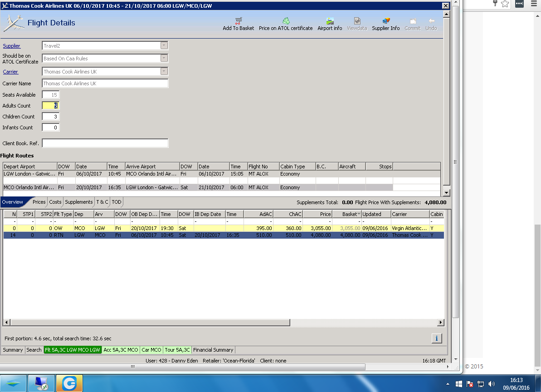
Task: Open Supplier Info
Action: click(x=386, y=24)
